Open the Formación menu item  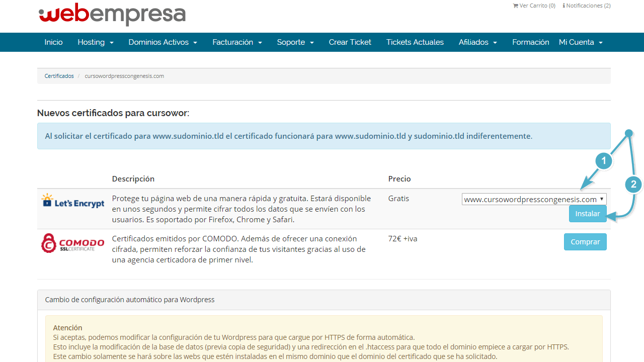click(x=531, y=42)
